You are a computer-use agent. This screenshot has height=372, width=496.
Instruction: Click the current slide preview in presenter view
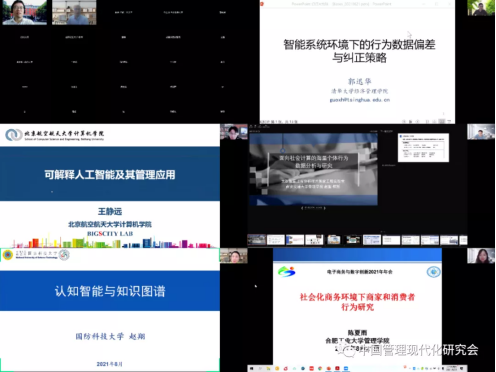tap(313, 169)
